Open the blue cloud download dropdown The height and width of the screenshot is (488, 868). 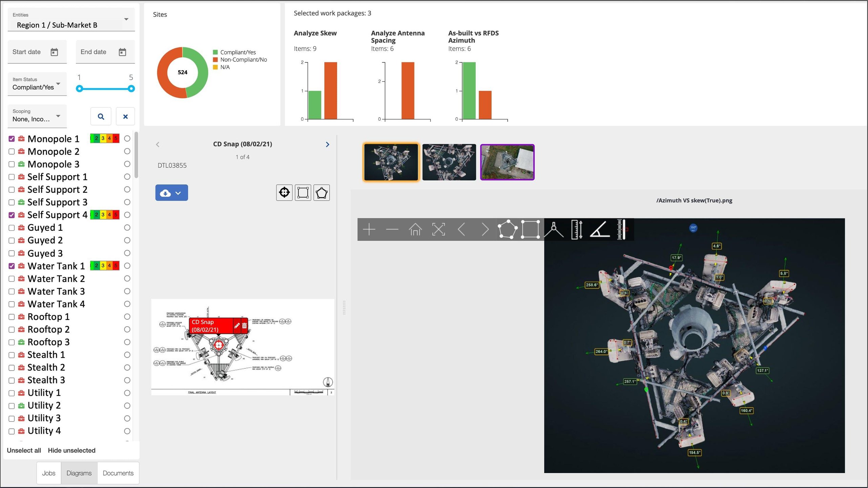(171, 193)
